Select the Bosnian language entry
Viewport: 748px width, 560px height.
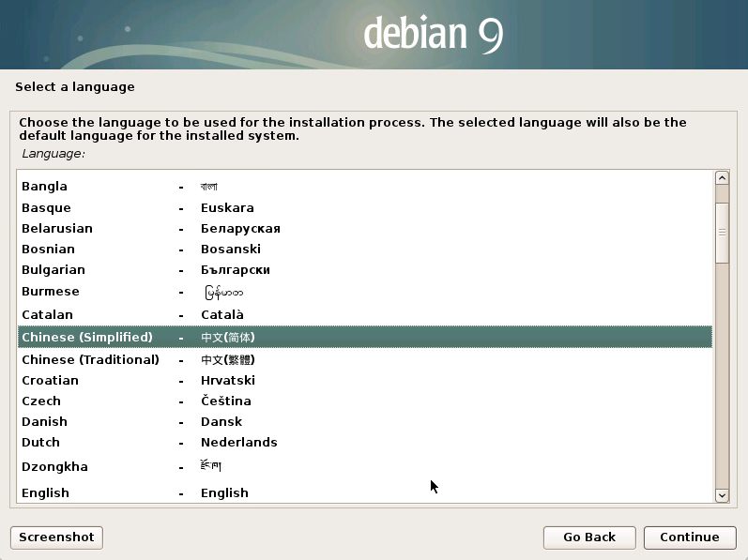pyautogui.click(x=365, y=249)
